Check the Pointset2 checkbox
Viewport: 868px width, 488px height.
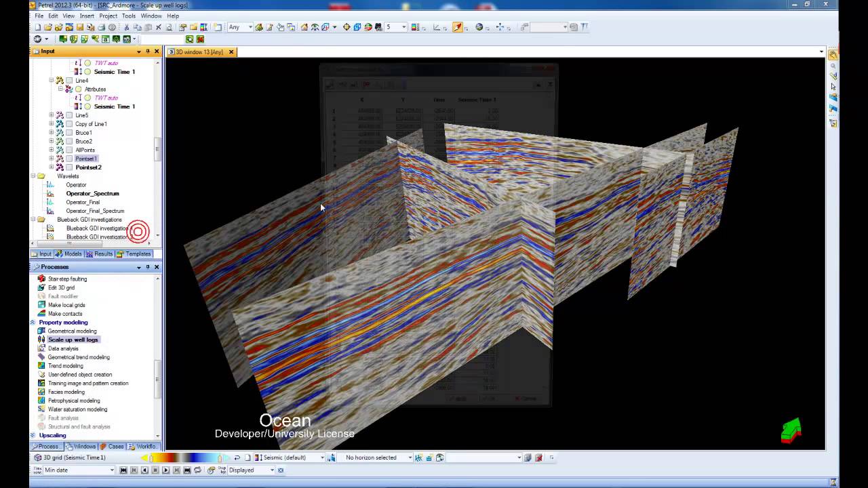pos(69,167)
